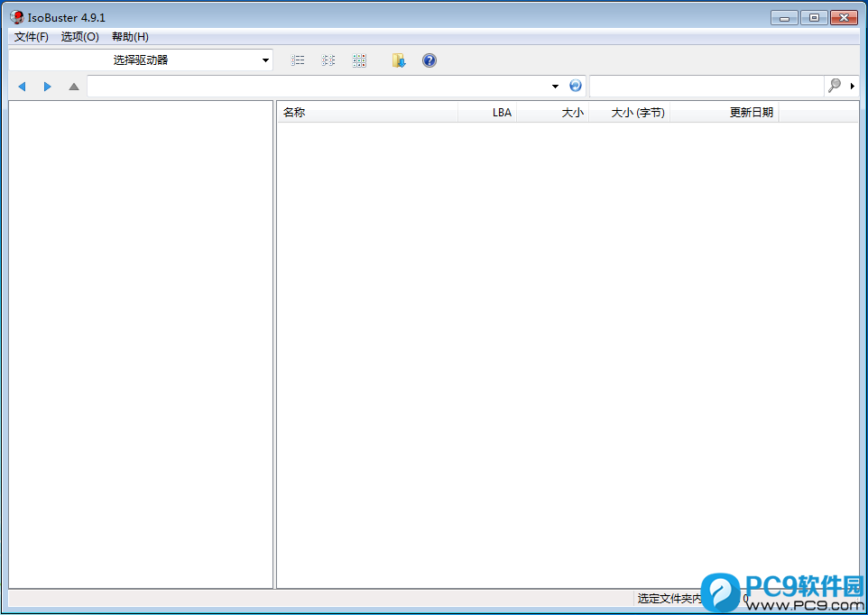The height and width of the screenshot is (615, 868).
Task: Open help via blue question mark icon
Action: click(429, 60)
